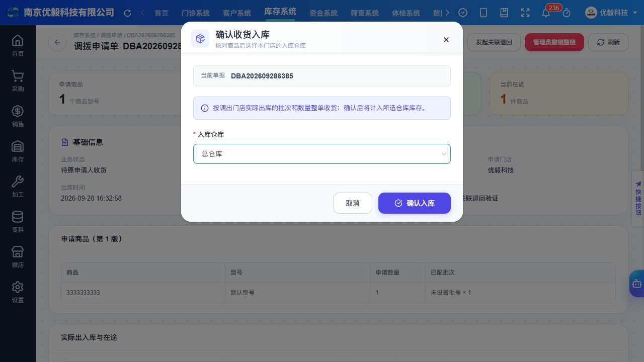
Task: Close the 确认收货入库 dialog
Action: (446, 40)
